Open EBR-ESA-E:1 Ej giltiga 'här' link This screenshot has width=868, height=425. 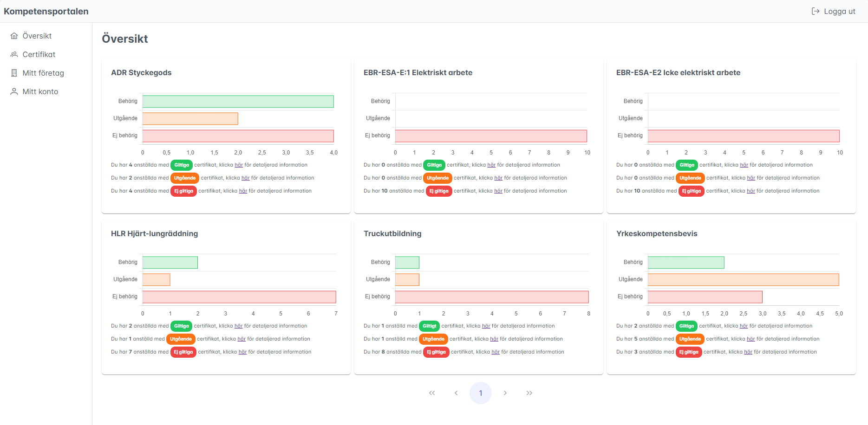498,191
